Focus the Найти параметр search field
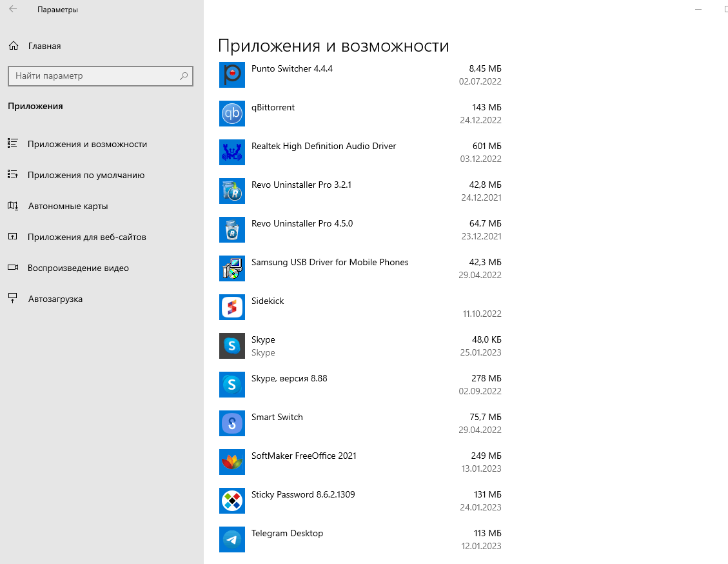The image size is (728, 564). coord(101,76)
